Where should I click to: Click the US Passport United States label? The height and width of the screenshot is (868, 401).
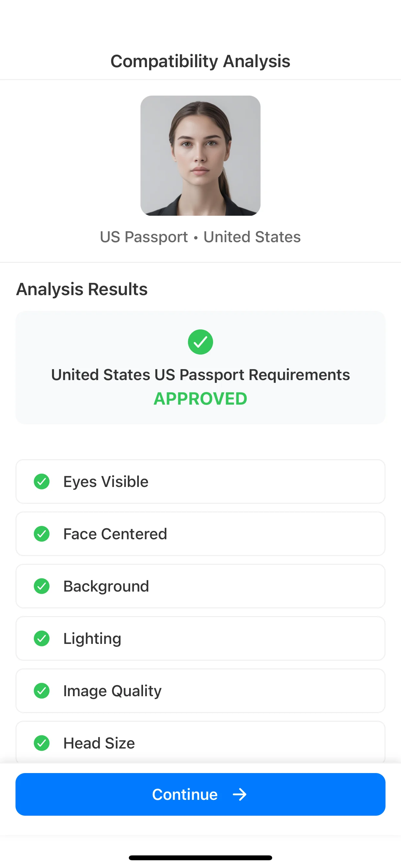(200, 237)
